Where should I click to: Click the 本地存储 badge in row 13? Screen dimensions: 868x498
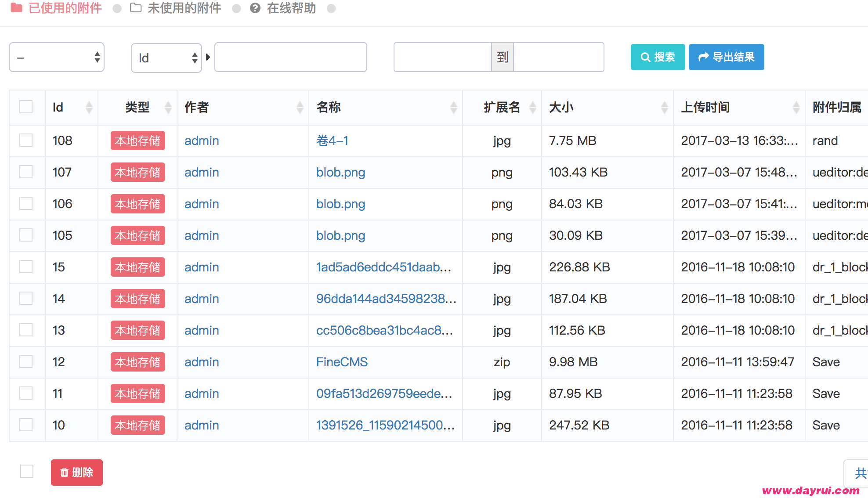point(138,330)
